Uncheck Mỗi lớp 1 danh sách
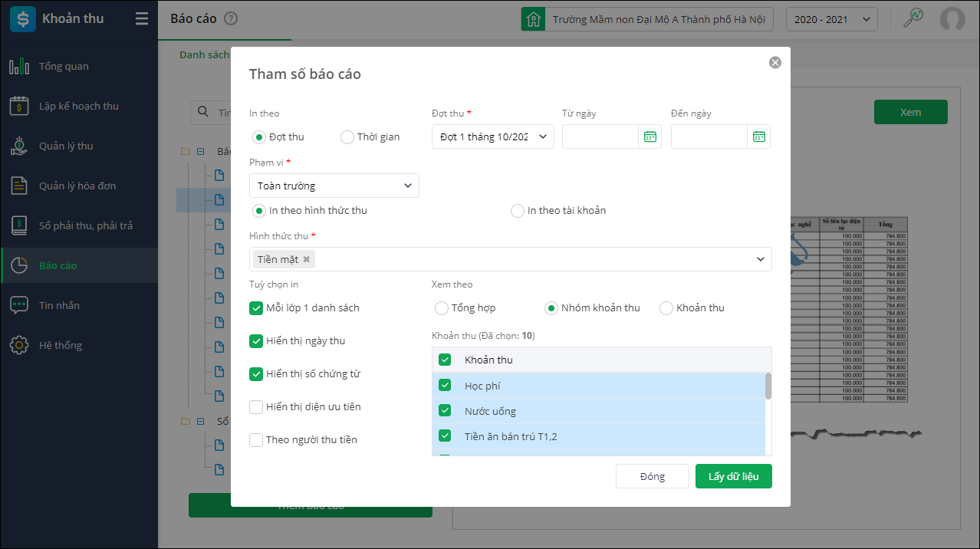 (x=256, y=308)
